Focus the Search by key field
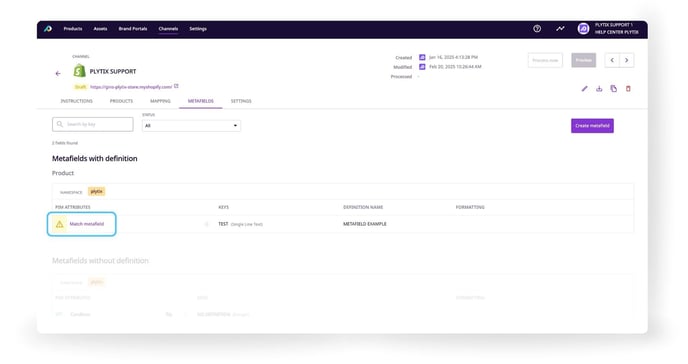This screenshot has width=688, height=364. click(x=93, y=125)
